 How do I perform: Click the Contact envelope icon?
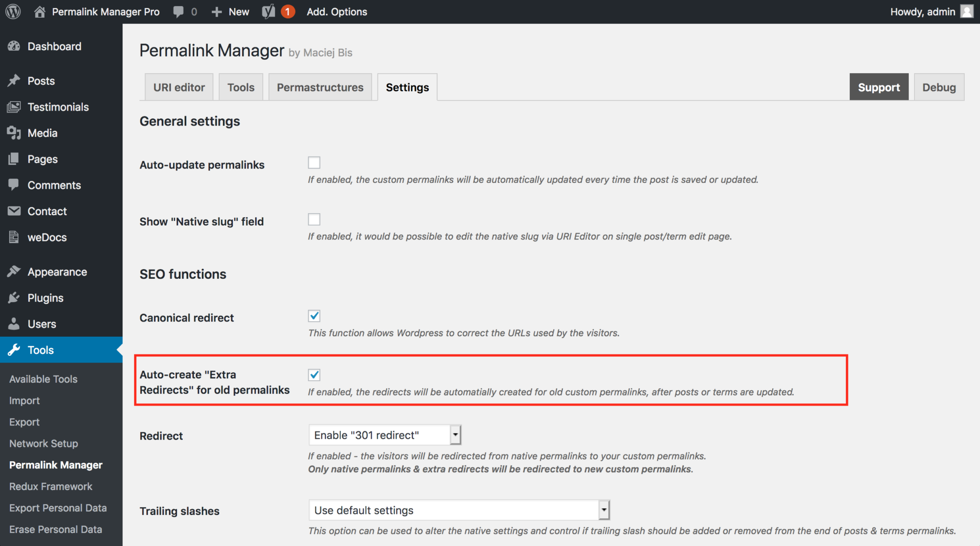click(14, 211)
